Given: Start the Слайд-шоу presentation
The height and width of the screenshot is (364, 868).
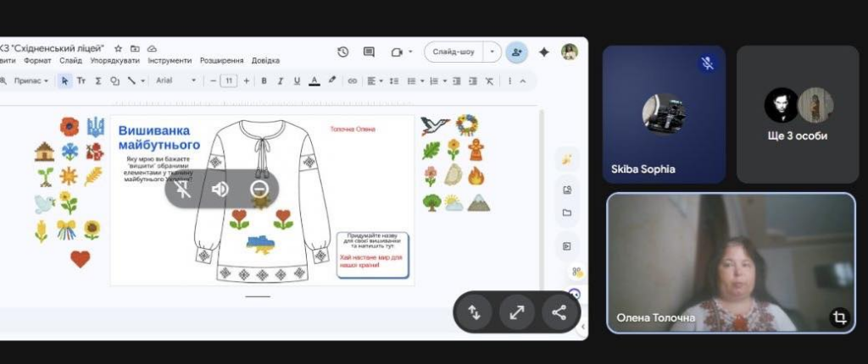Looking at the screenshot, I should [x=453, y=52].
